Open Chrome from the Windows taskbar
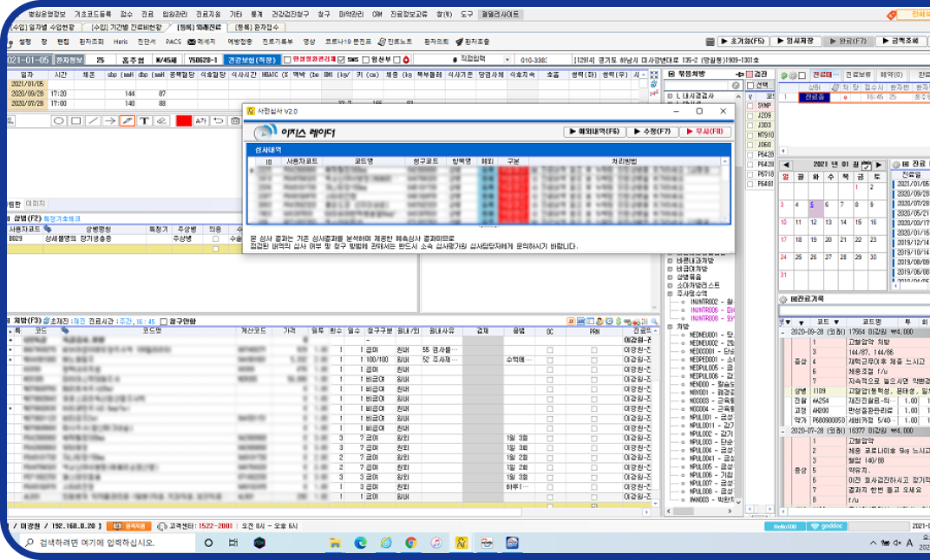Viewport: 930px width, 560px height. (410, 543)
